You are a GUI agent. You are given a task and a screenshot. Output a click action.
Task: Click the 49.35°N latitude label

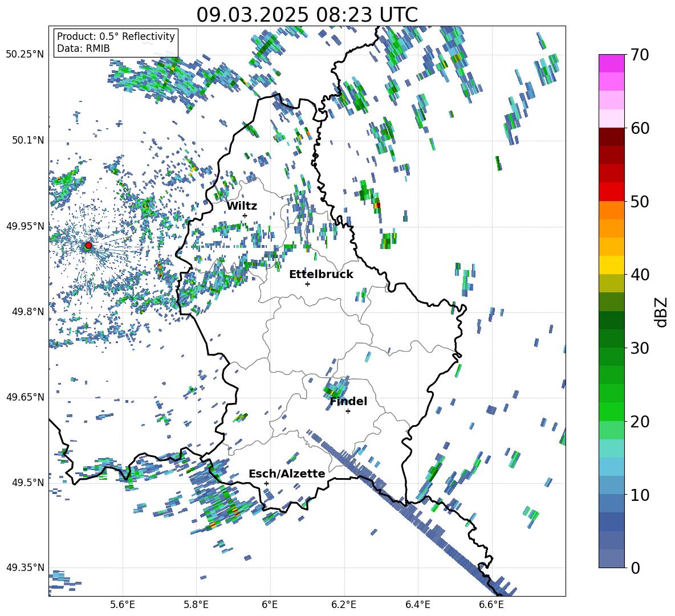[25, 568]
